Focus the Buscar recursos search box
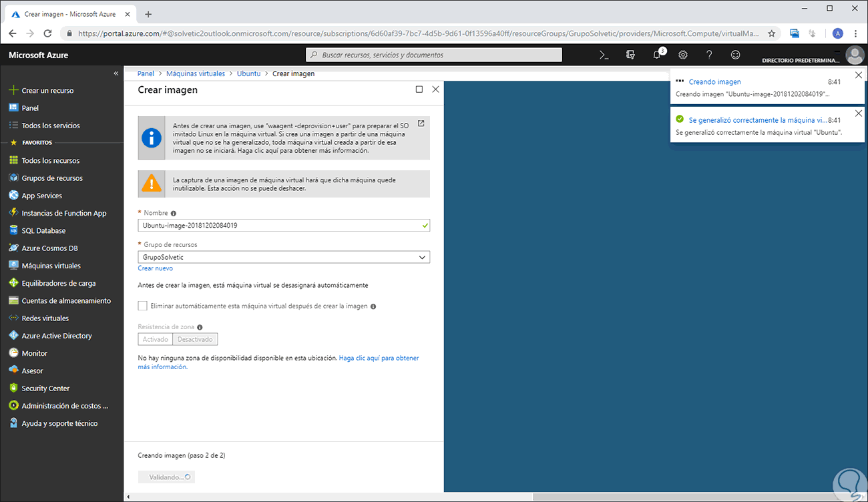Image resolution: width=868 pixels, height=502 pixels. click(434, 55)
